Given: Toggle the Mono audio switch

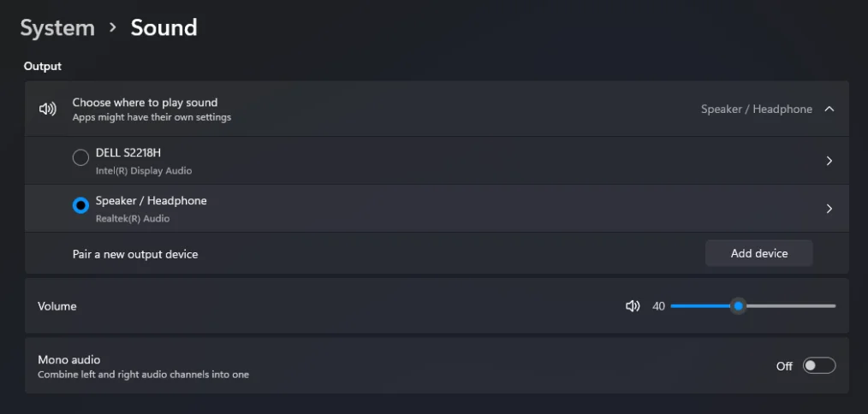Looking at the screenshot, I should [818, 365].
